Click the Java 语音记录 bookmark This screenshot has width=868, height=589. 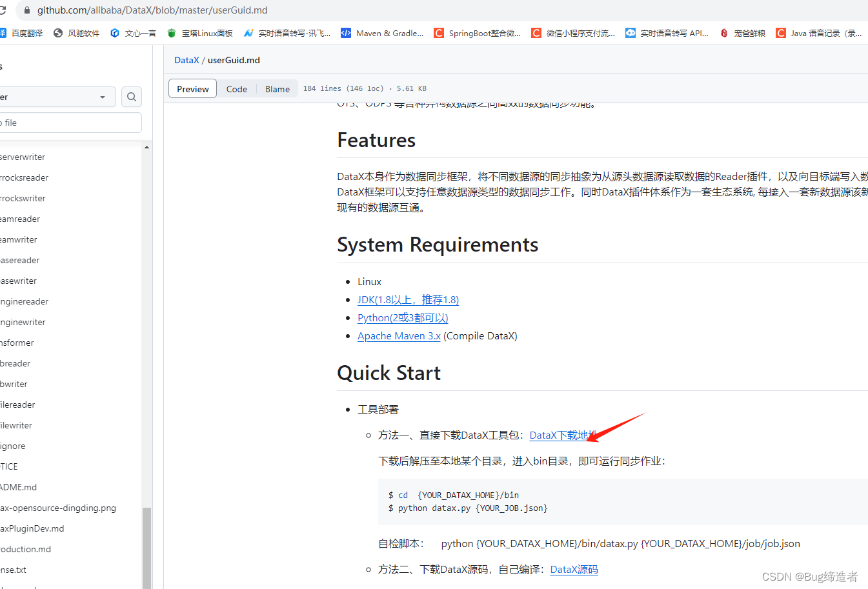coord(820,33)
